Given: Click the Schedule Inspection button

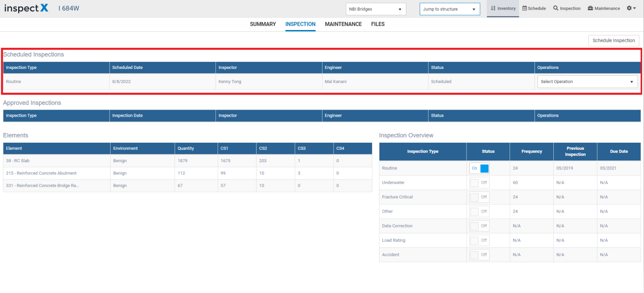Looking at the screenshot, I should (613, 40).
